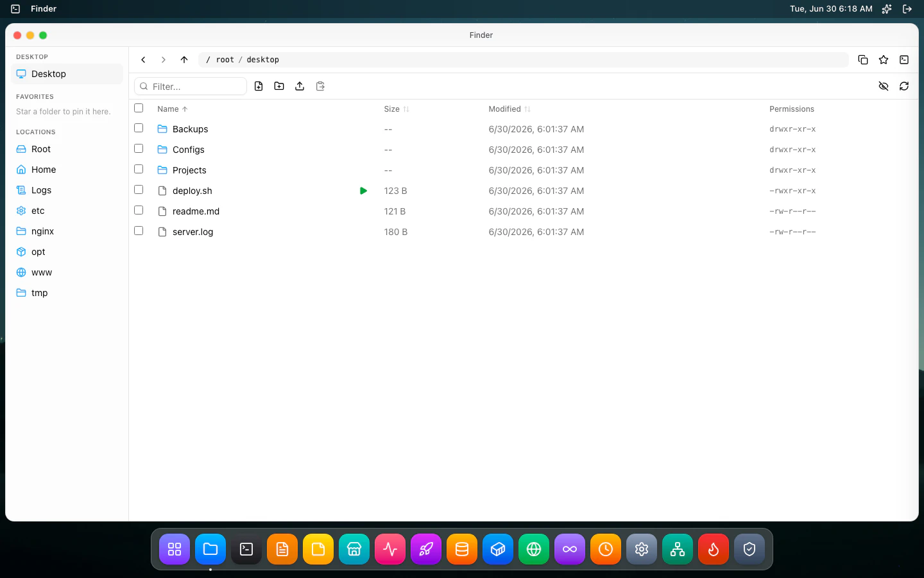The image size is (924, 578).
Task: Check the server.log row checkbox
Action: [139, 231]
